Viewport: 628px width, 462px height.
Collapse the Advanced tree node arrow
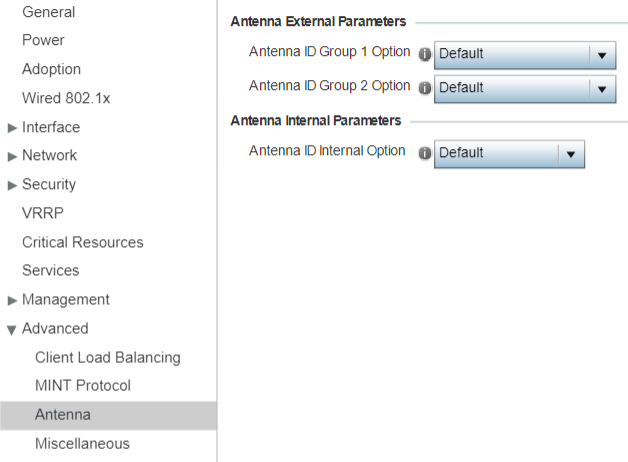point(12,330)
